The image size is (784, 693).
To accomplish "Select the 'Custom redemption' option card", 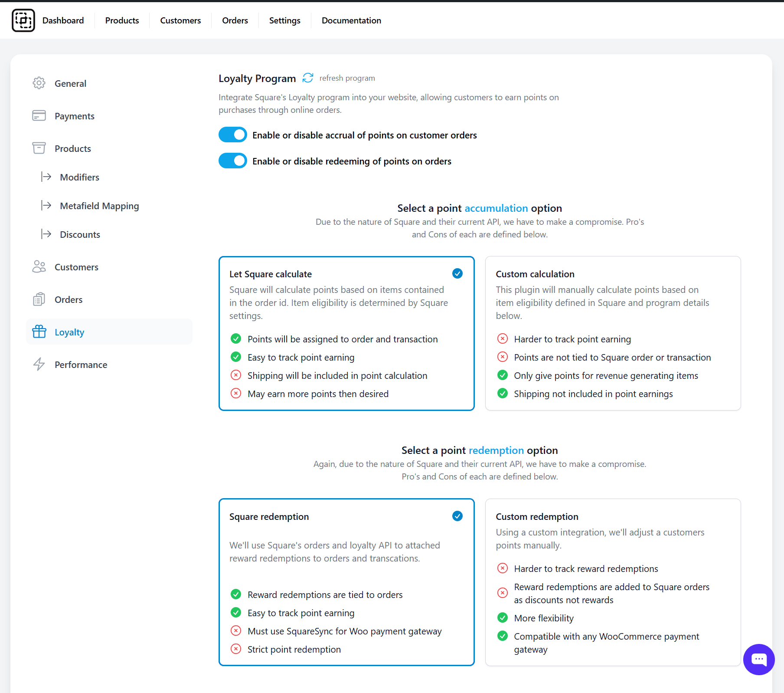I will point(613,582).
